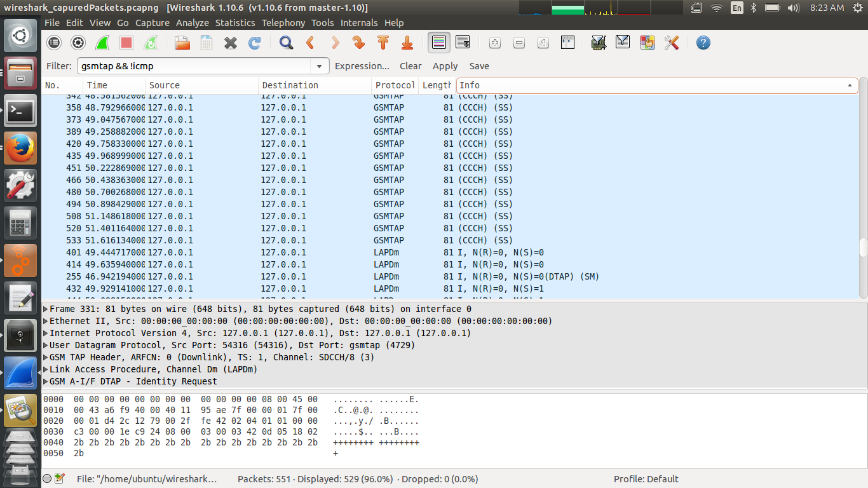The image size is (868, 488).
Task: Click the Expression... filter button
Action: [362, 66]
